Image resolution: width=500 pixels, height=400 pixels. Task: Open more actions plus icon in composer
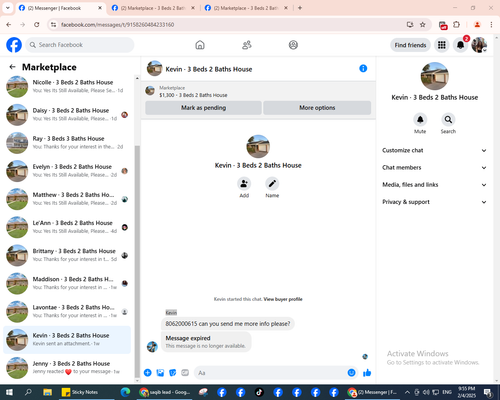(x=148, y=373)
